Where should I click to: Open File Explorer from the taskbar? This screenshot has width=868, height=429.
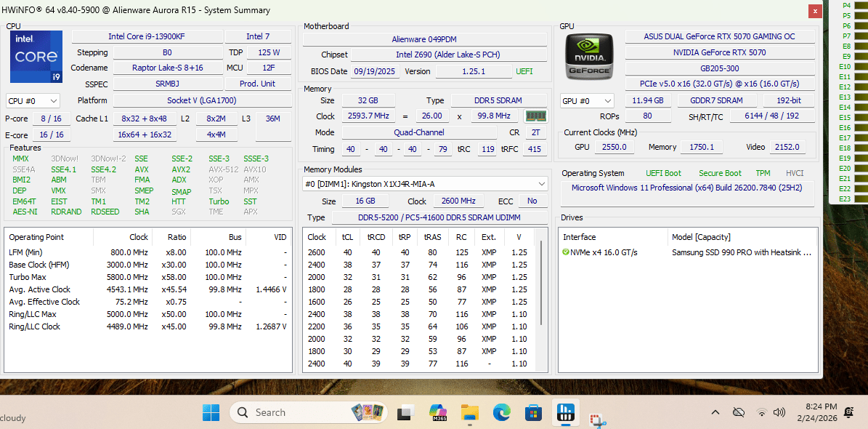pyautogui.click(x=470, y=412)
